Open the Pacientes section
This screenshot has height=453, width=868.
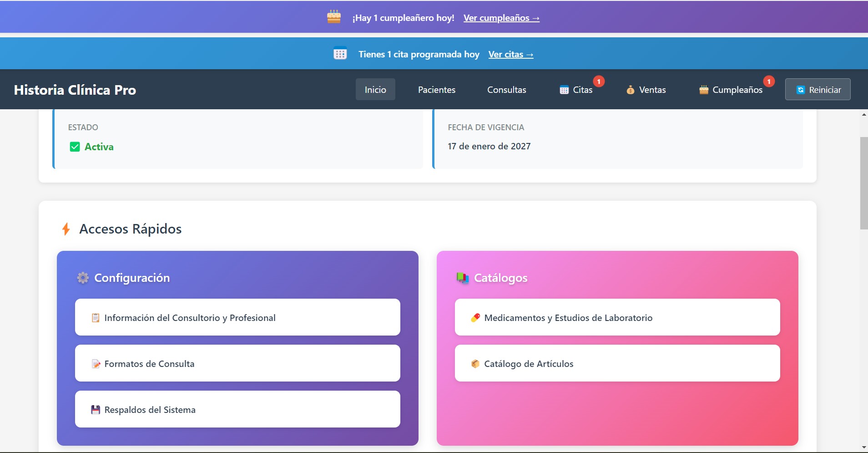click(x=436, y=90)
